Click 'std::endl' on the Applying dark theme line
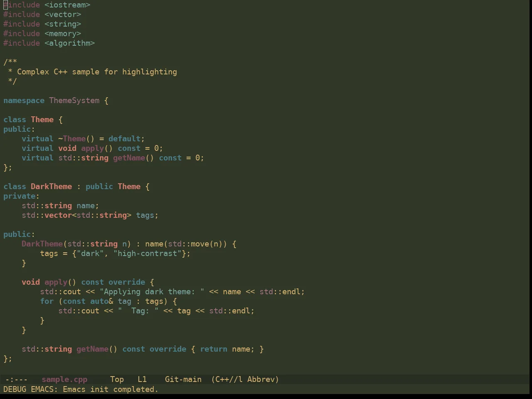The height and width of the screenshot is (399, 532). coord(280,292)
